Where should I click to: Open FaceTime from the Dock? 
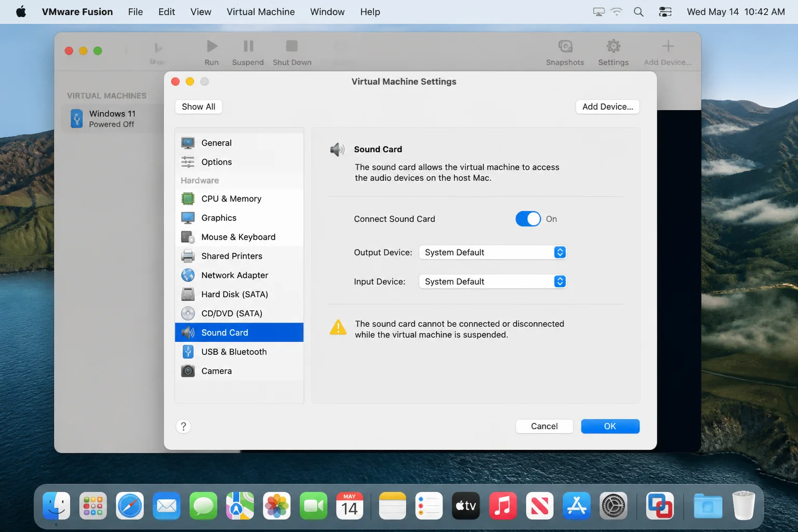click(313, 506)
